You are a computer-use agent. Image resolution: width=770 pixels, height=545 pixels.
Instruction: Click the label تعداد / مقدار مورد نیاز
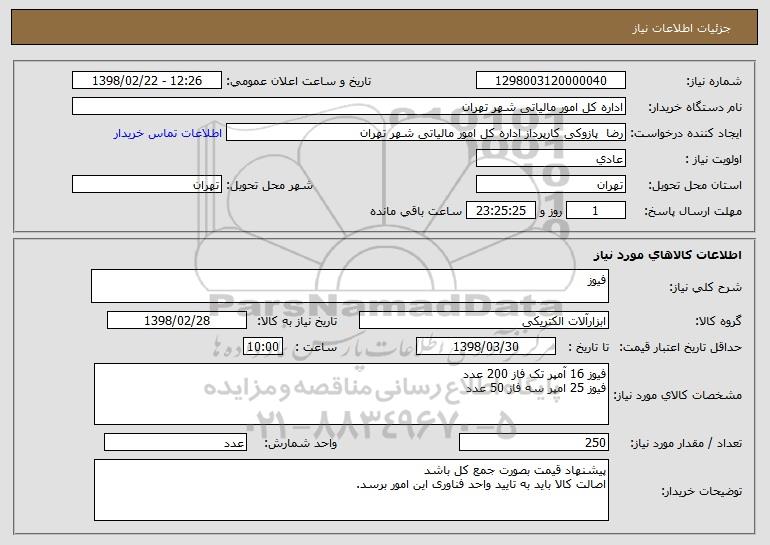coord(686,443)
